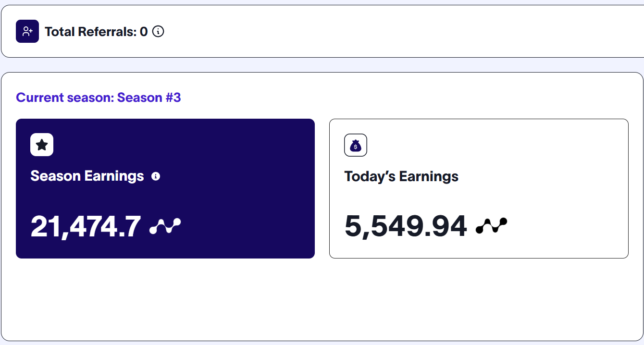
Task: Click white points symbol beside 21,474.7
Action: [165, 226]
